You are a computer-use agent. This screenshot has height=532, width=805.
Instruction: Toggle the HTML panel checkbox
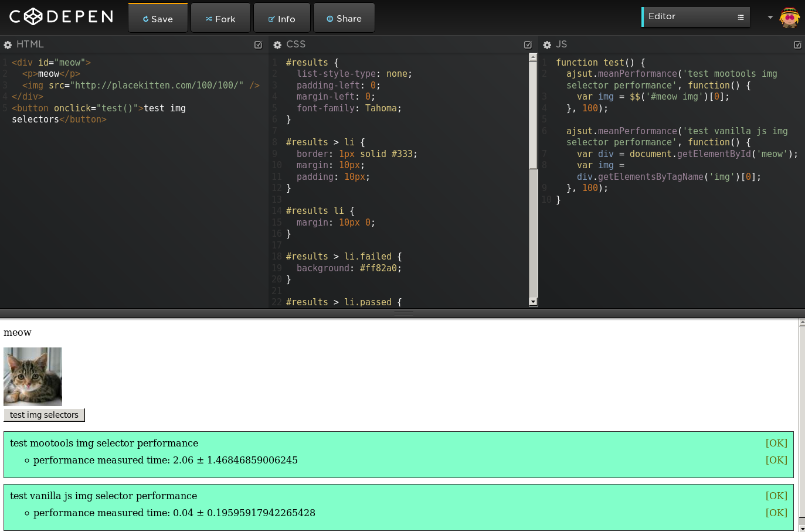[258, 44]
